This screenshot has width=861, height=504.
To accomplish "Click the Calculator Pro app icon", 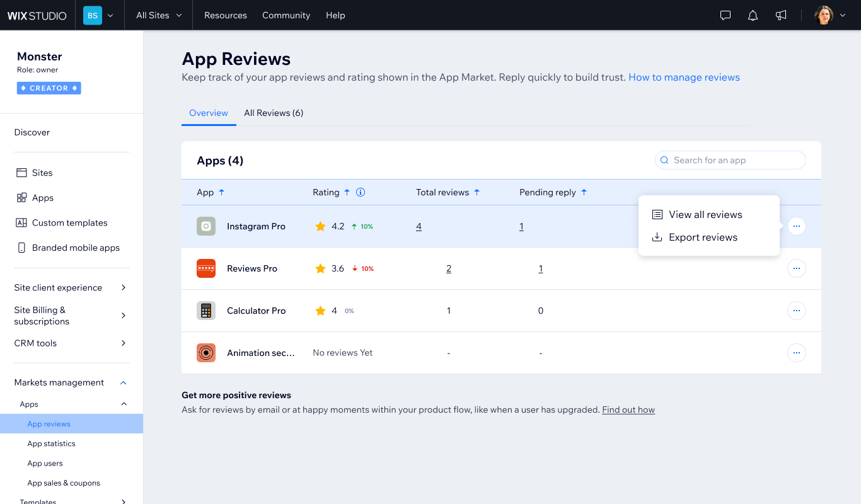I will click(206, 311).
